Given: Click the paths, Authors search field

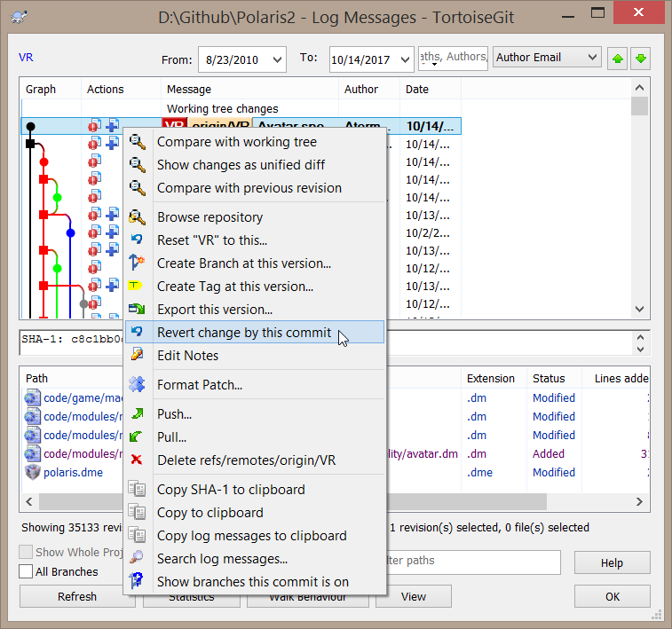Looking at the screenshot, I should pyautogui.click(x=453, y=57).
